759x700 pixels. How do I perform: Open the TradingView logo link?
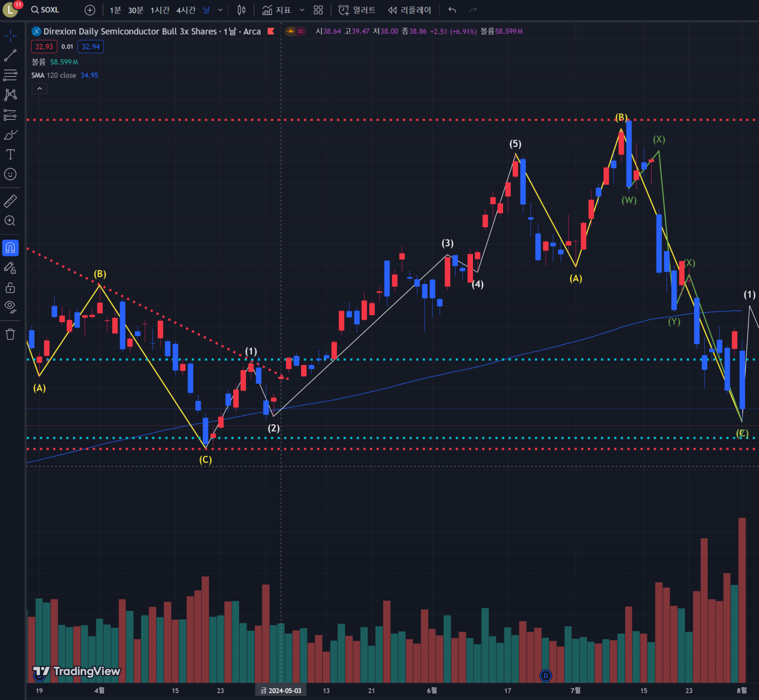(77, 671)
